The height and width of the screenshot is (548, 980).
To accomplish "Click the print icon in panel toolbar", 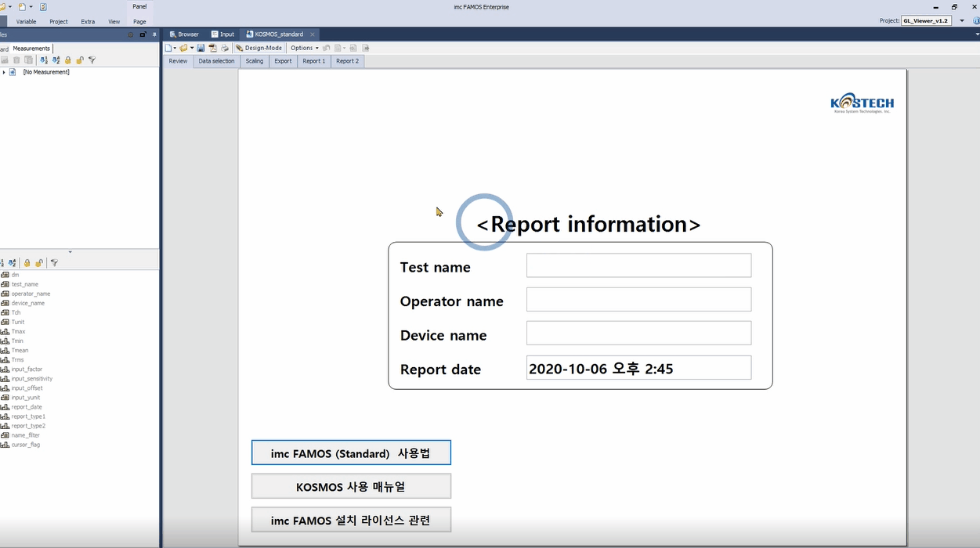I will pos(224,48).
